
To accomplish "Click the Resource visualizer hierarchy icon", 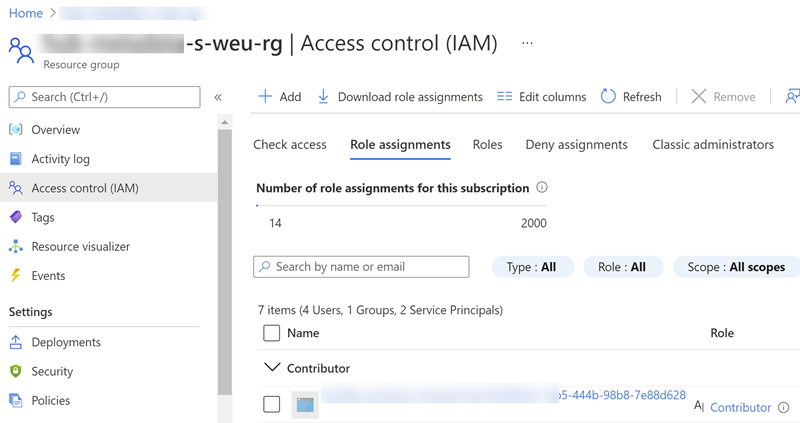I will (x=16, y=246).
